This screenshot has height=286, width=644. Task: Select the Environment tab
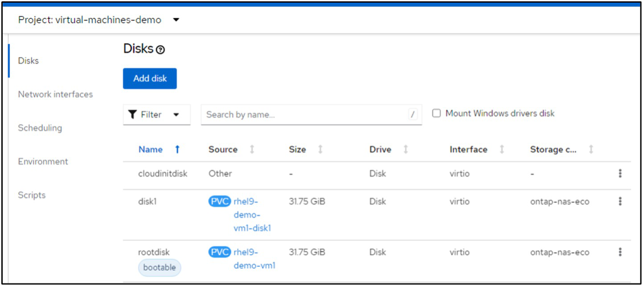pos(43,162)
